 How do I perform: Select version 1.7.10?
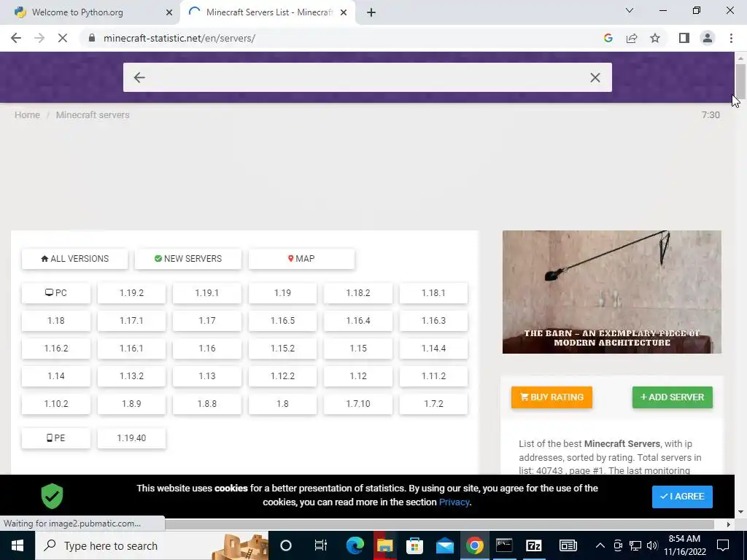(358, 403)
